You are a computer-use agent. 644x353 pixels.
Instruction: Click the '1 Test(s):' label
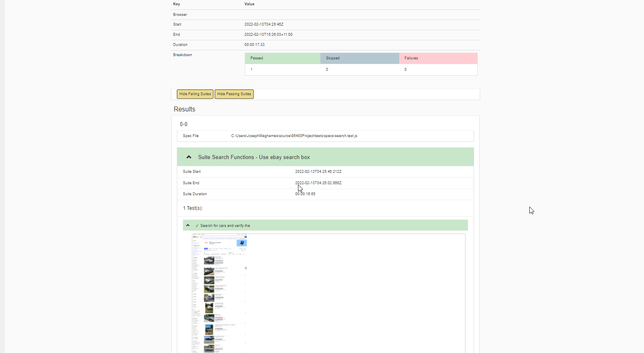pos(193,208)
